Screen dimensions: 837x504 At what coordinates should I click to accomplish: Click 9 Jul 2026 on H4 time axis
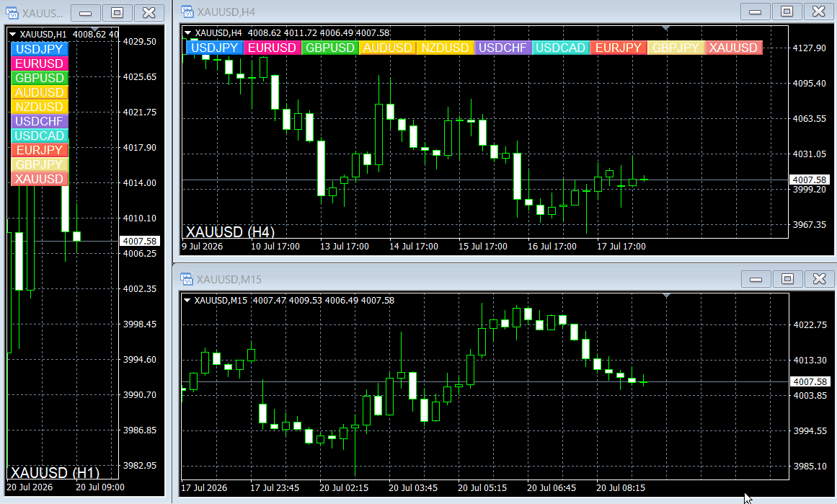(203, 247)
